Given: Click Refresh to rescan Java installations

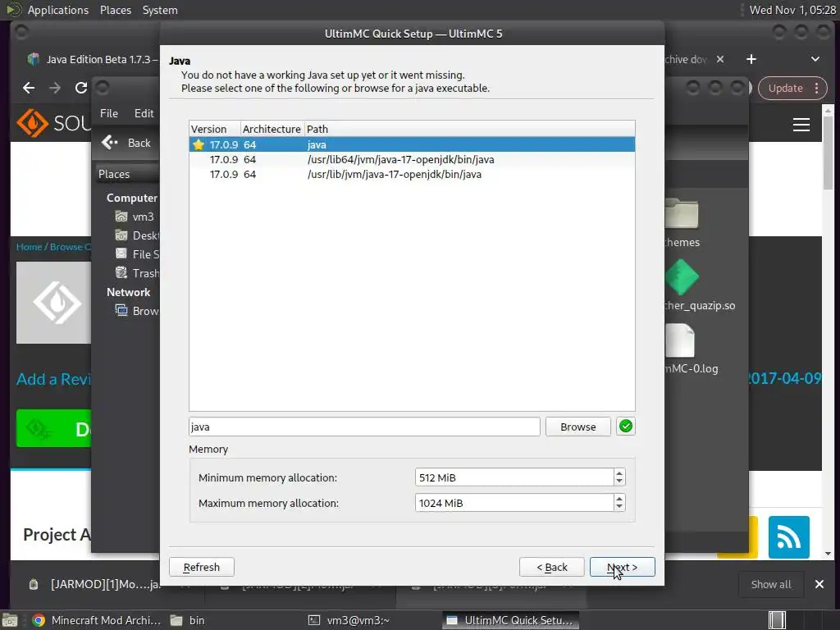Looking at the screenshot, I should pyautogui.click(x=202, y=567).
